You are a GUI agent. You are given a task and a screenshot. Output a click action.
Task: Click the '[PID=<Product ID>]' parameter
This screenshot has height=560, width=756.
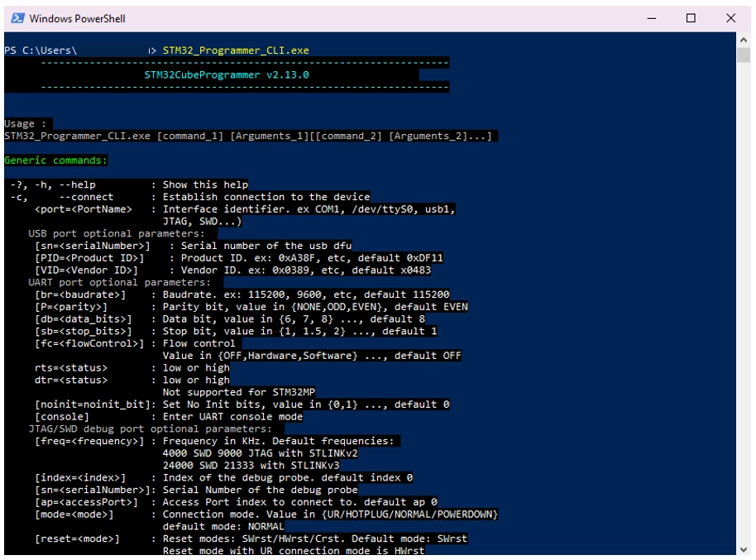(x=89, y=258)
